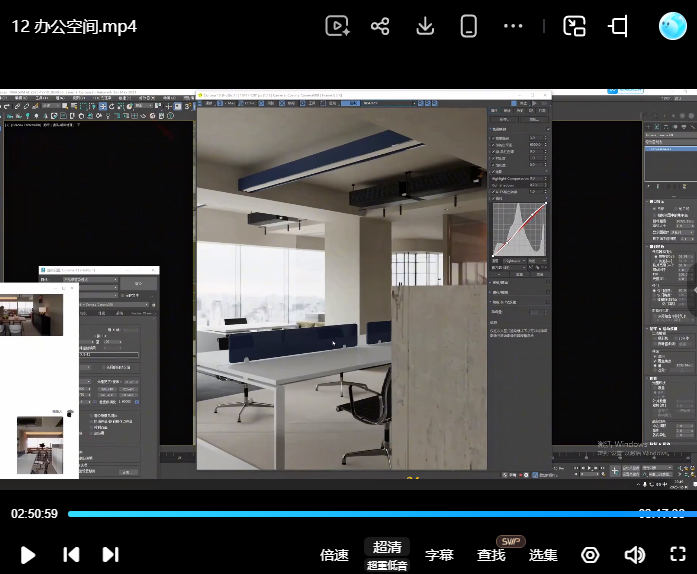
Task: Open the share options icon
Action: coord(380,26)
